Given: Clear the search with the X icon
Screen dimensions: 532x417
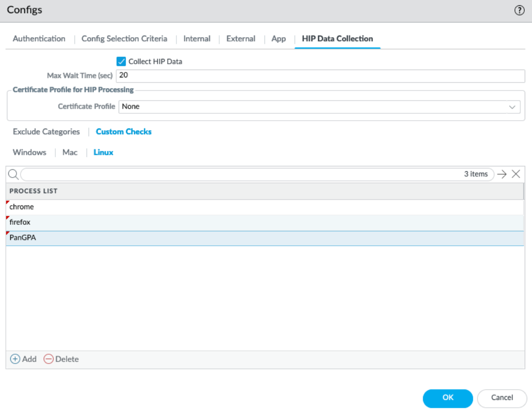Looking at the screenshot, I should (516, 174).
